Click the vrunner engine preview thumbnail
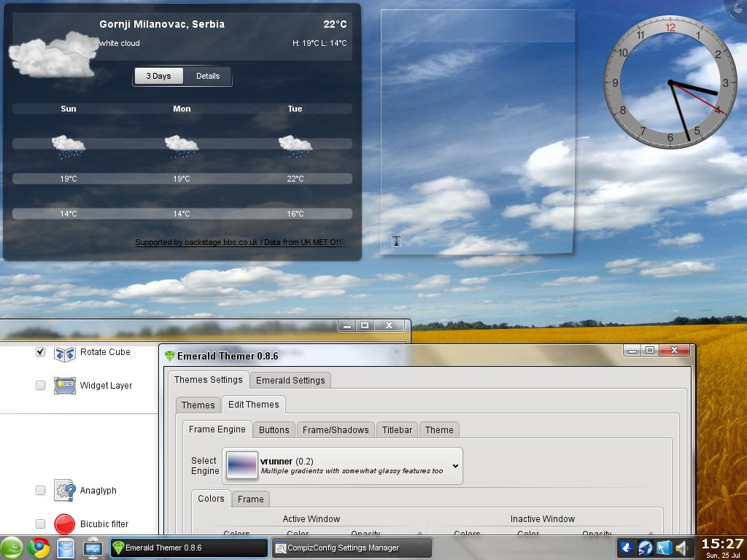Viewport: 747px width, 560px height. click(242, 465)
